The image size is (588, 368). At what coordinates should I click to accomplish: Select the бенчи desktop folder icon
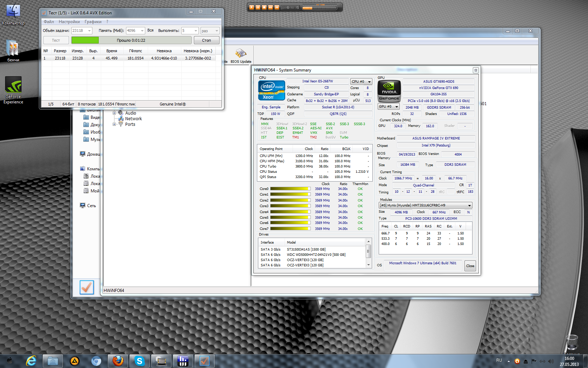tap(13, 51)
